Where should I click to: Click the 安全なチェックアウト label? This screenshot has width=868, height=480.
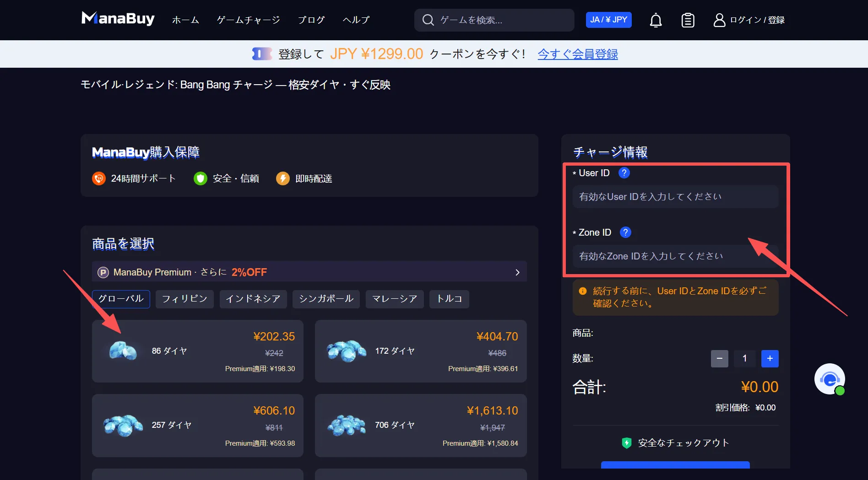[684, 443]
